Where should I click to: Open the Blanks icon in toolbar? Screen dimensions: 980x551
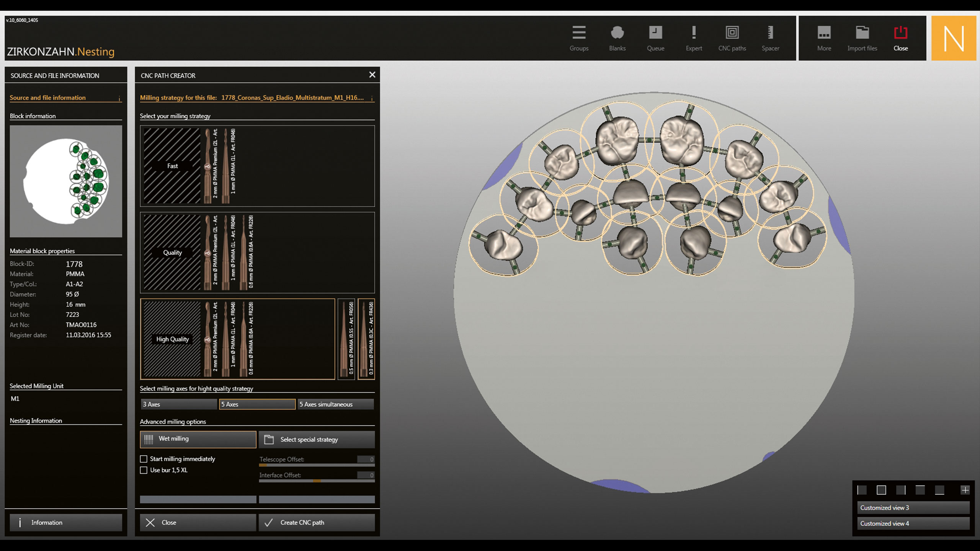point(617,33)
